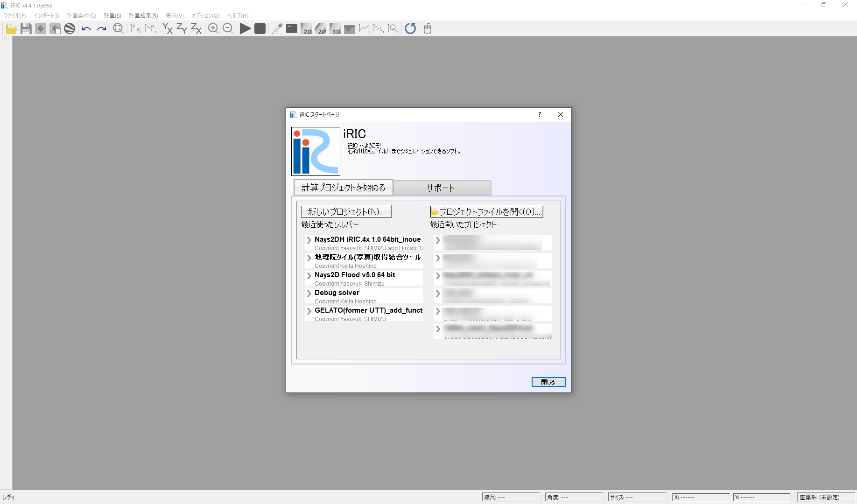Open the 計算結果(R) menu
This screenshot has width=857, height=504.
click(143, 16)
